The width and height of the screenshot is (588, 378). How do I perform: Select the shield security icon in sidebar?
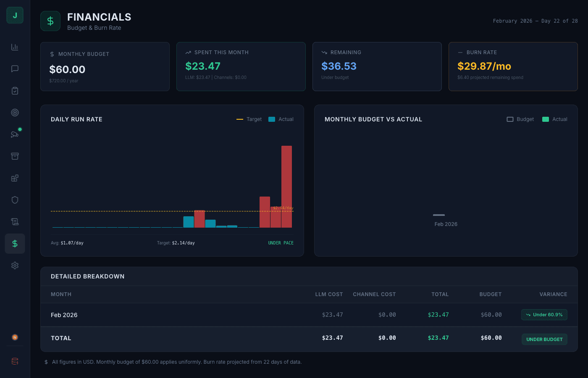point(15,199)
